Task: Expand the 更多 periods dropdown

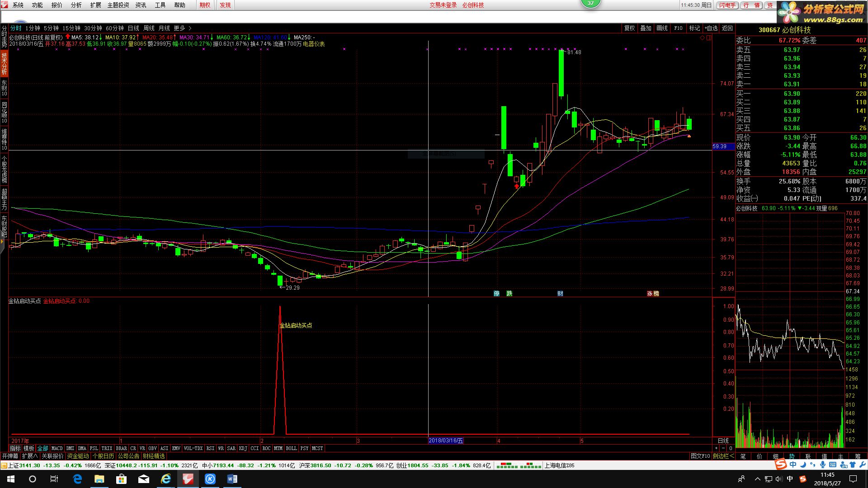Action: coord(182,28)
